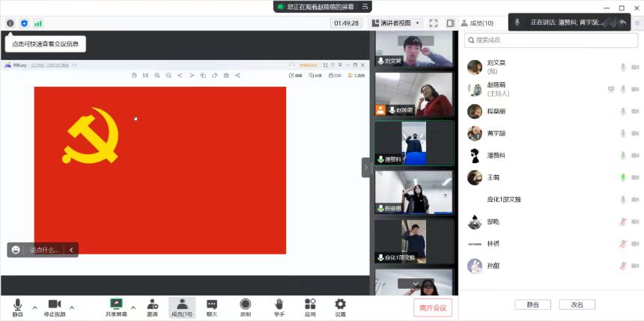Viewport: 644px width, 321px height.
Task: Select 潘赞科's video thumbnail
Action: [414, 143]
